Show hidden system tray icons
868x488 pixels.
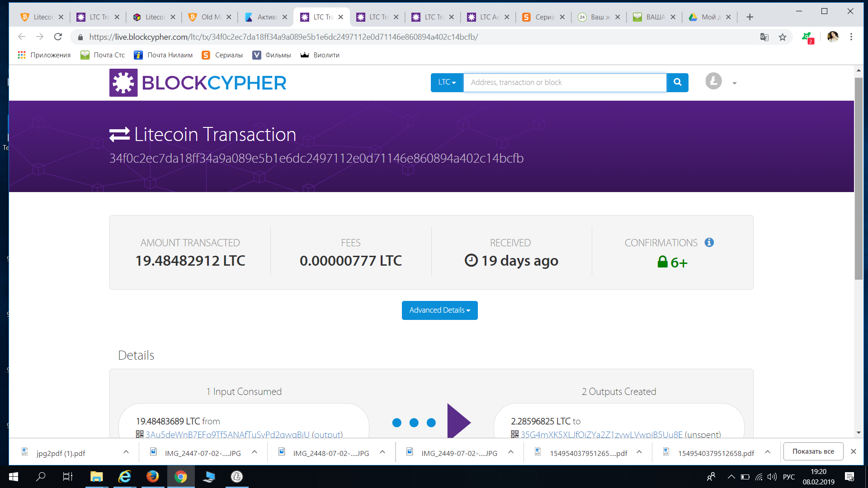[x=731, y=476]
